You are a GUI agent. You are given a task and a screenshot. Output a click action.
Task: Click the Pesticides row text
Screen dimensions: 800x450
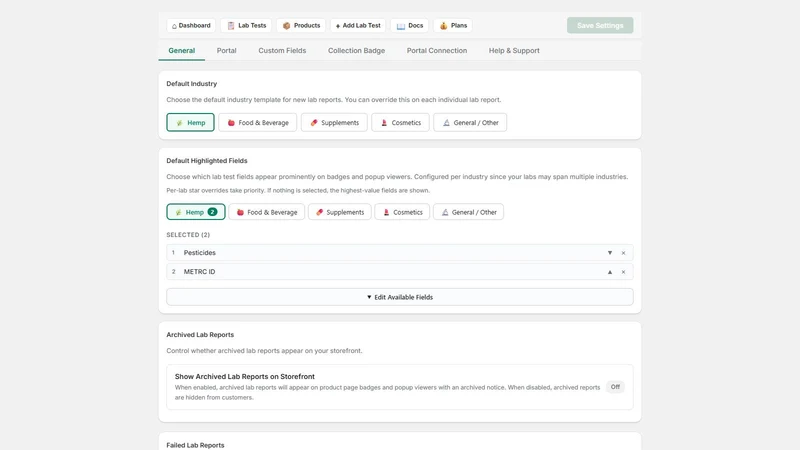click(x=199, y=253)
